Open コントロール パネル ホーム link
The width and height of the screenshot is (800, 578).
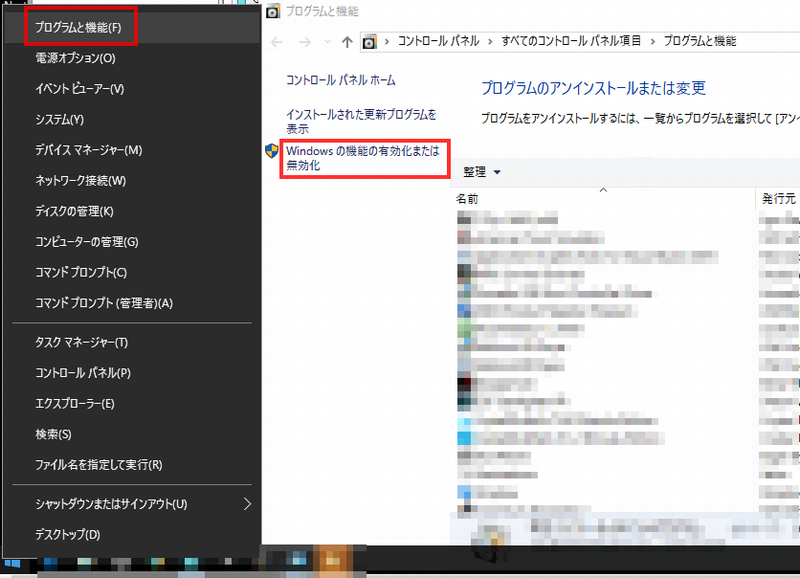(340, 80)
